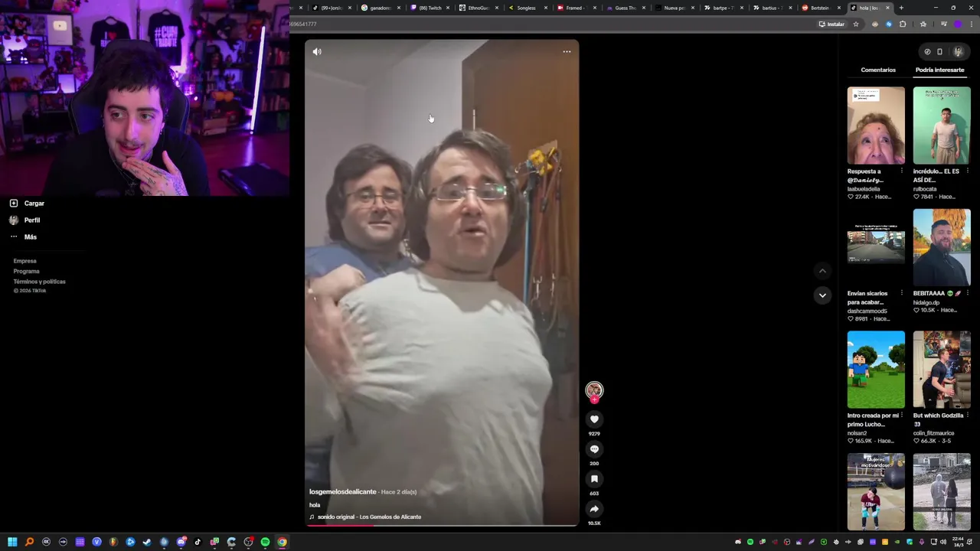Open the rulbocata recommended video thumbnail
This screenshot has width=980, height=551.
(942, 125)
